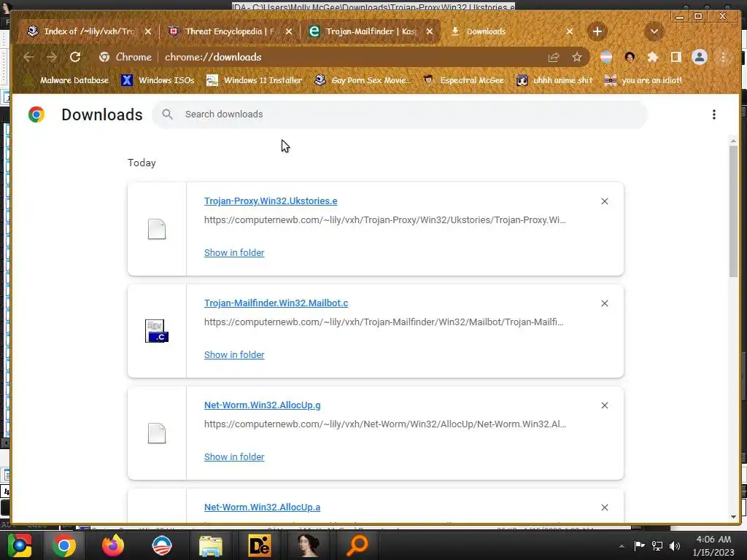Open the Windows ISOs bookmark
This screenshot has height=560, width=747.
158,80
